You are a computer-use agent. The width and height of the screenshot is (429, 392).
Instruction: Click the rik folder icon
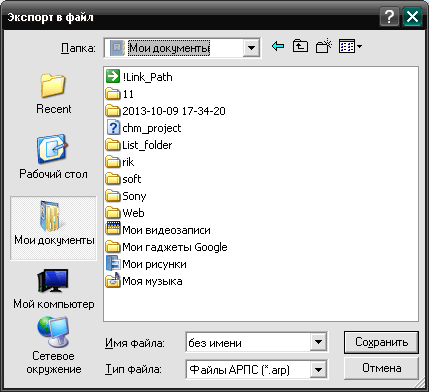point(113,162)
